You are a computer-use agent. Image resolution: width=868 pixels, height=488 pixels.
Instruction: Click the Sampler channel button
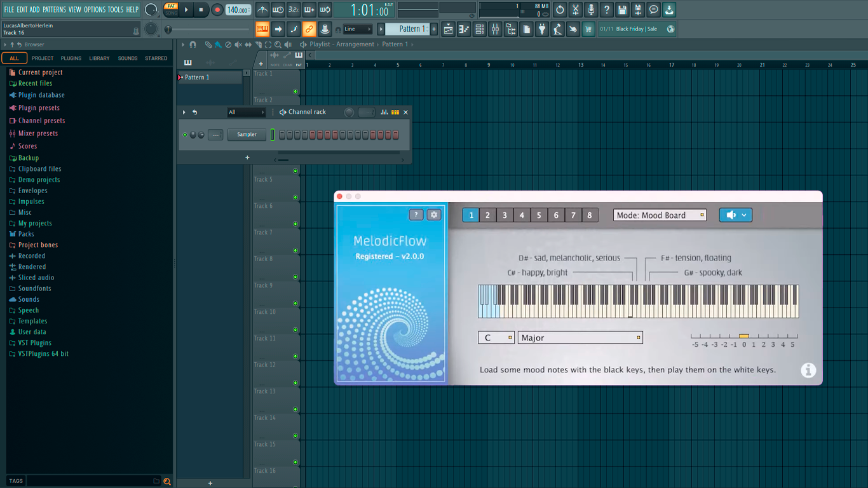coord(247,135)
